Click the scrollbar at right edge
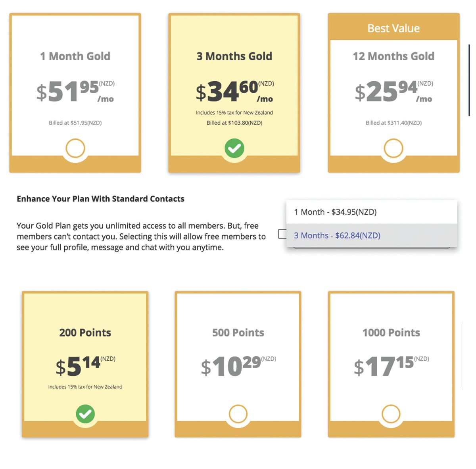The height and width of the screenshot is (469, 476). (469, 80)
